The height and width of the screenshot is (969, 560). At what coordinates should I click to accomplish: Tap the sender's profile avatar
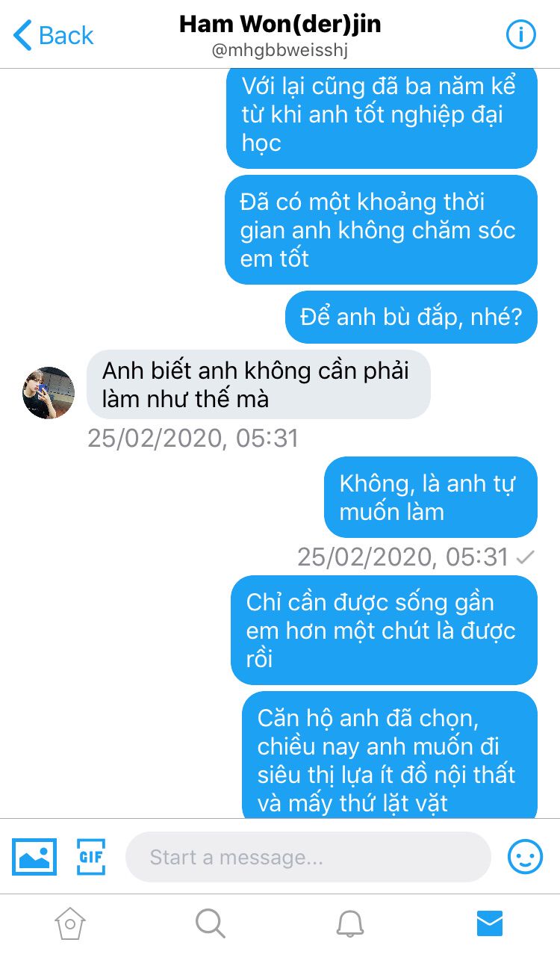coord(49,392)
